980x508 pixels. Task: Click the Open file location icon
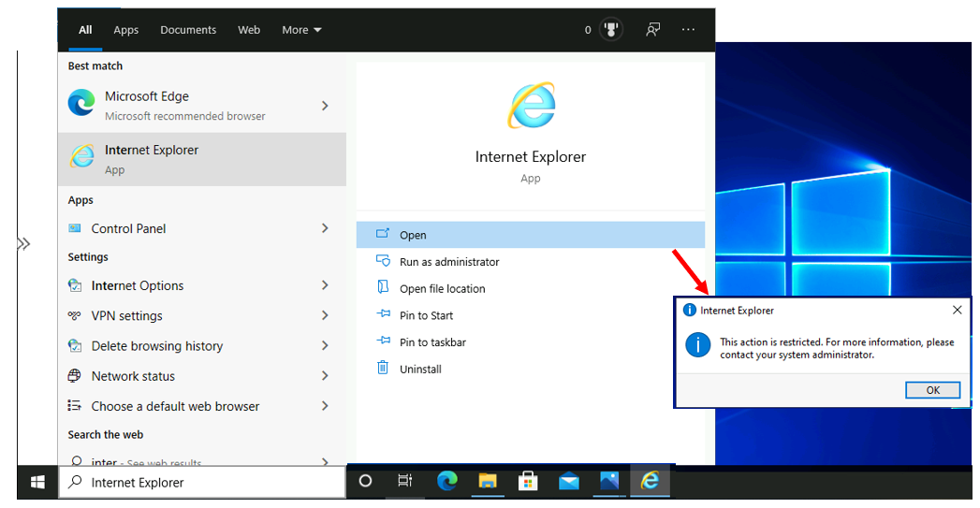[383, 287]
